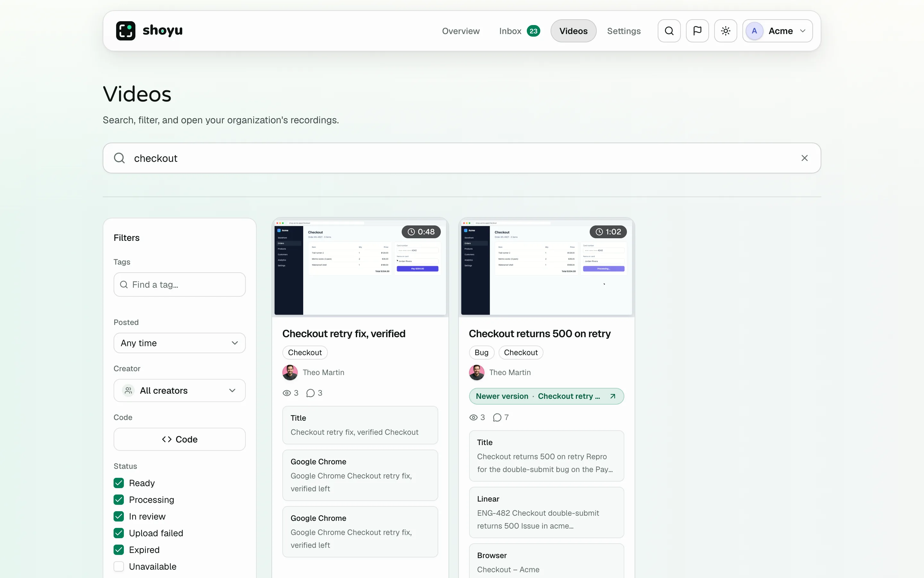The image size is (924, 578).
Task: Open Checkout retry fix, verified title
Action: (x=344, y=334)
